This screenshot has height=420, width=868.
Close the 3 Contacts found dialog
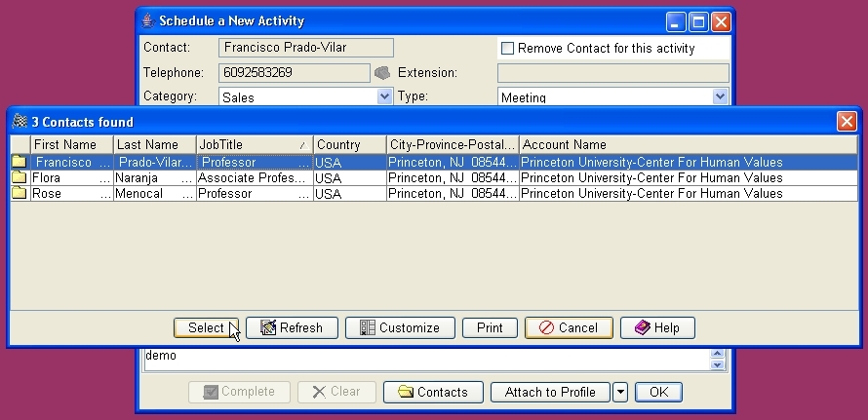coord(847,121)
